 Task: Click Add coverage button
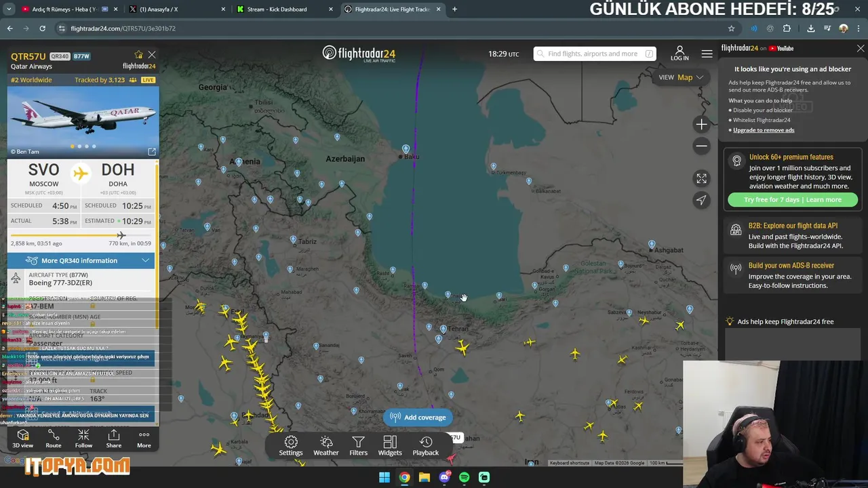pyautogui.click(x=418, y=418)
